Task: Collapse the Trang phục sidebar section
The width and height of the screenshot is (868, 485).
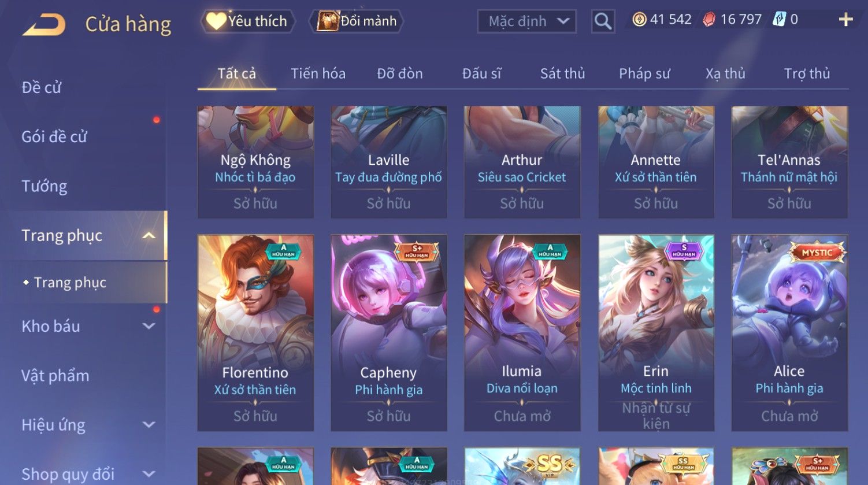Action: 149,235
